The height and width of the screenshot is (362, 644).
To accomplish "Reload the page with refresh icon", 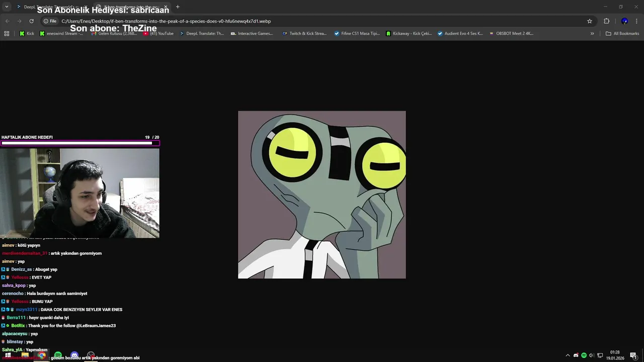I will point(31,21).
